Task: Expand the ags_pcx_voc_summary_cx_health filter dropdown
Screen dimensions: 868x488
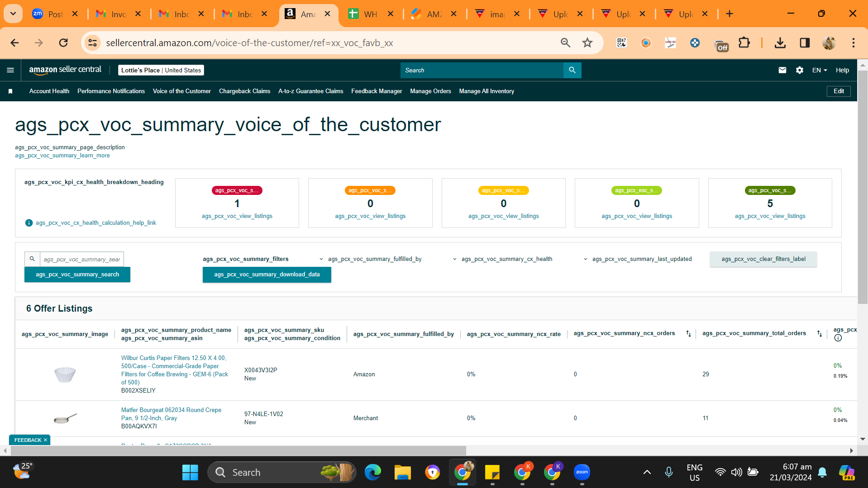Action: (x=503, y=259)
